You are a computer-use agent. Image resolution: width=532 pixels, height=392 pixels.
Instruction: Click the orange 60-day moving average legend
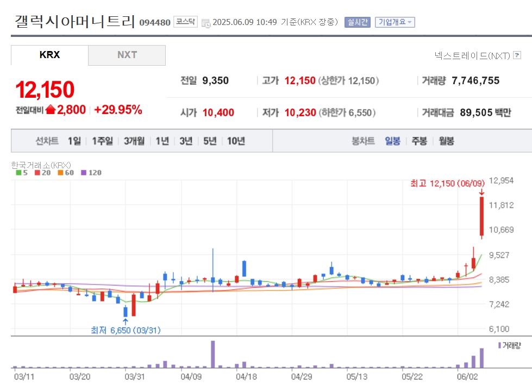pyautogui.click(x=66, y=173)
